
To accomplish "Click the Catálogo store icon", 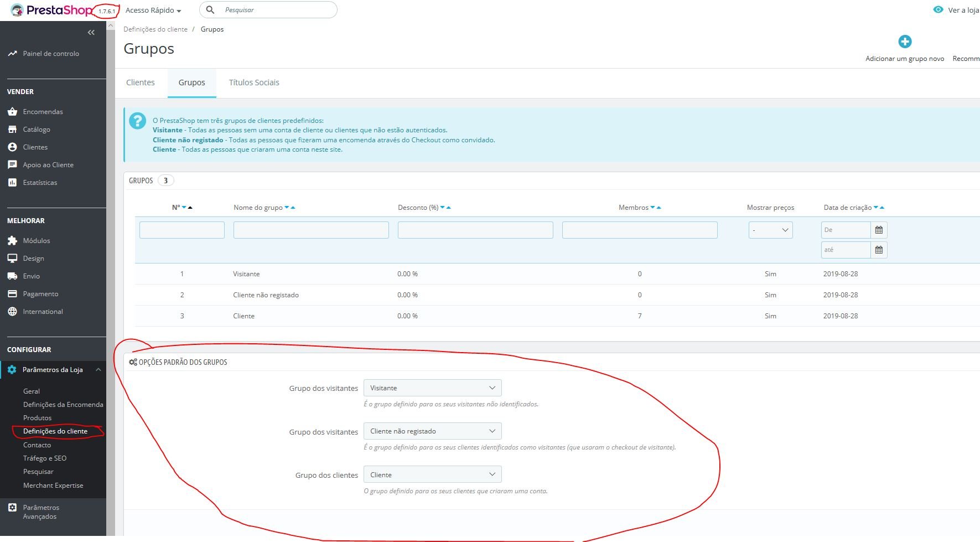I will [x=12, y=130].
